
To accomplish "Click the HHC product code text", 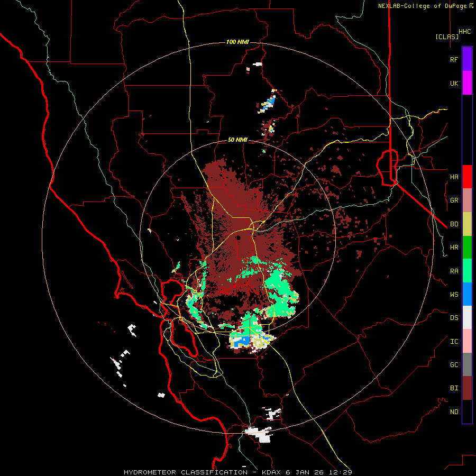I will [x=465, y=32].
